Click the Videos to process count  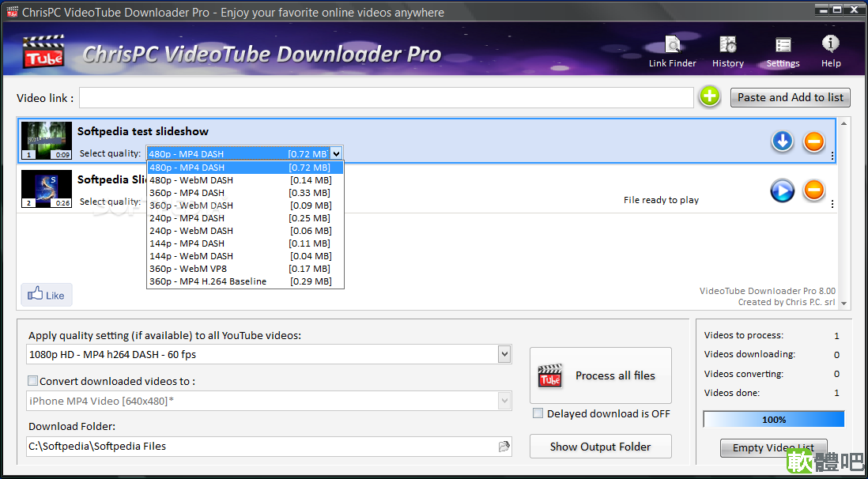[836, 336]
